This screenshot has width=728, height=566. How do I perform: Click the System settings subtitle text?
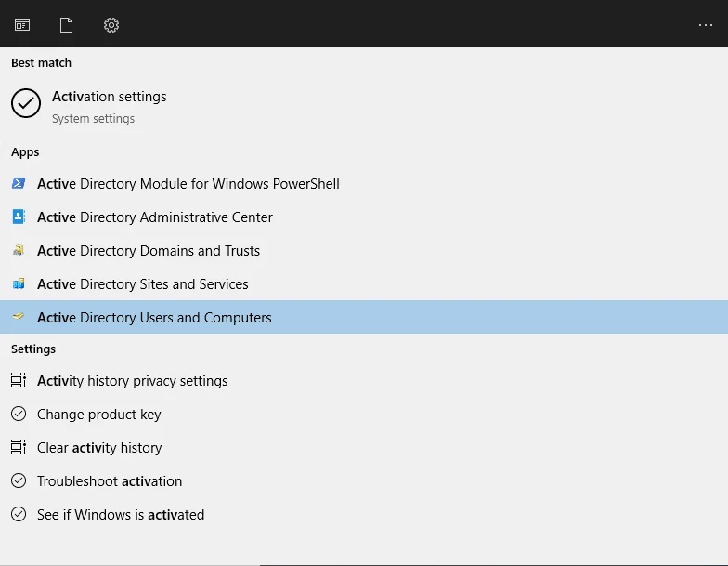pyautogui.click(x=93, y=119)
